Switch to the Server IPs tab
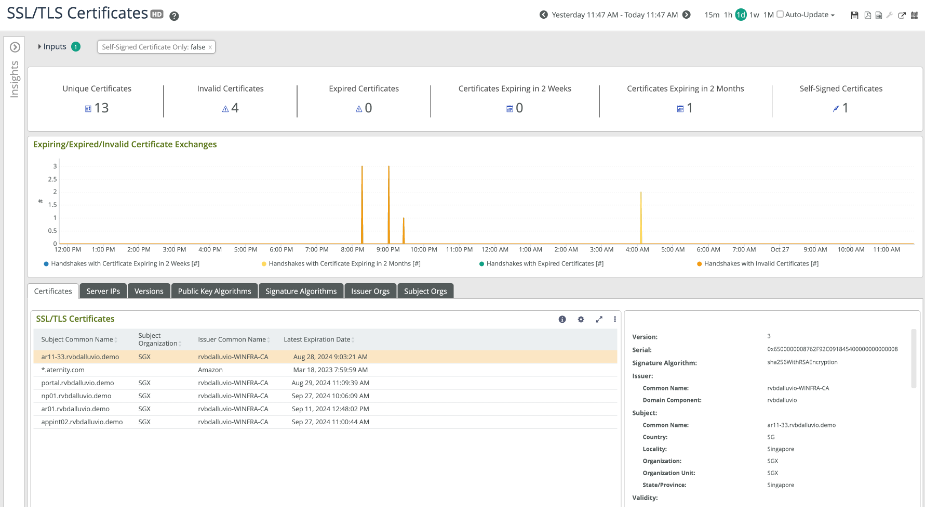This screenshot has width=926, height=508. (103, 291)
